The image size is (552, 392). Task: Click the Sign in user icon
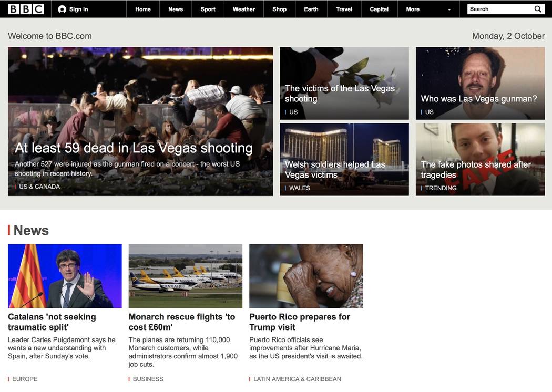tap(62, 9)
